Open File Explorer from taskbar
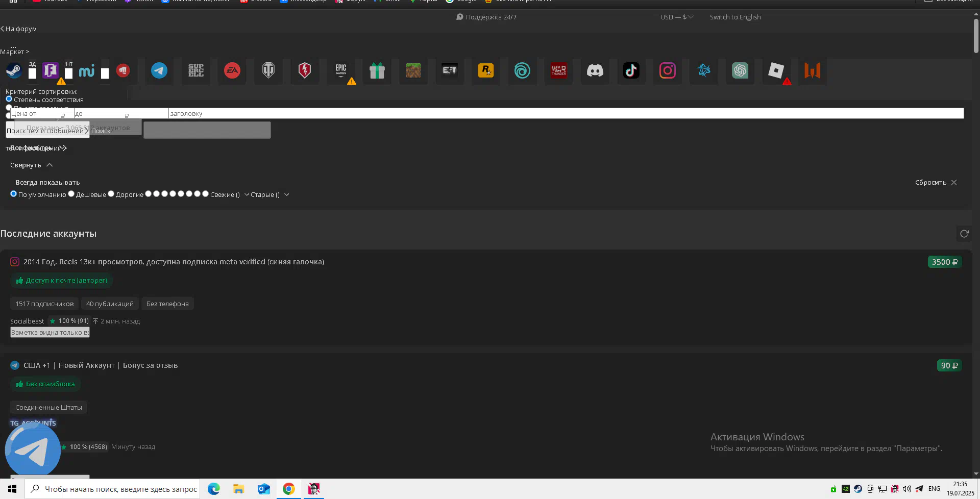Screen dimensions: 980x499 click(239, 489)
